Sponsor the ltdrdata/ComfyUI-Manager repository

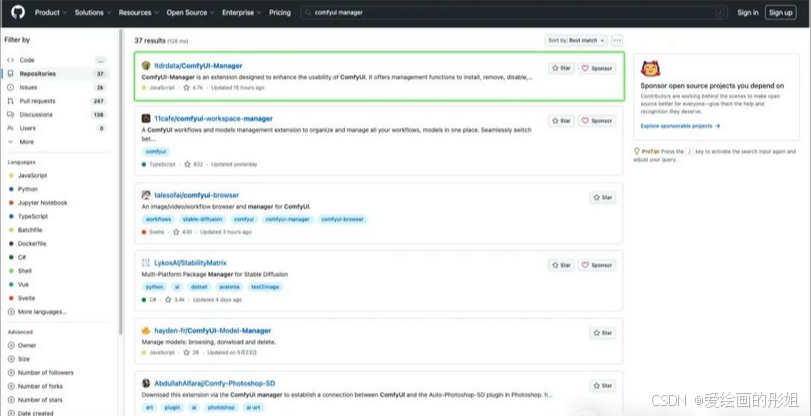(597, 68)
